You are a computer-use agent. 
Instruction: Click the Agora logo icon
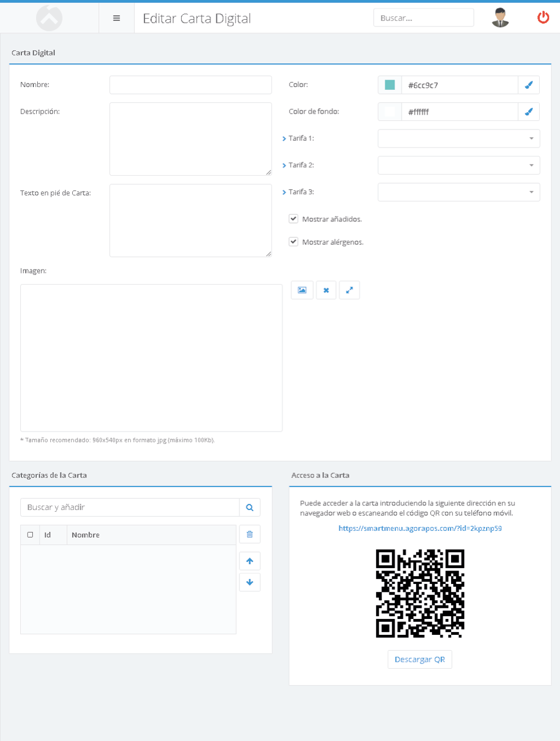[49, 18]
